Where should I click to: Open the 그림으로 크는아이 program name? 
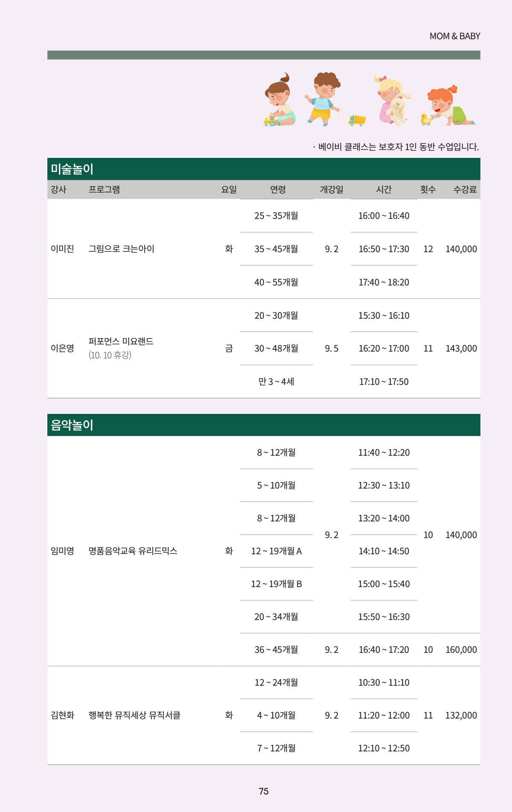click(x=121, y=249)
